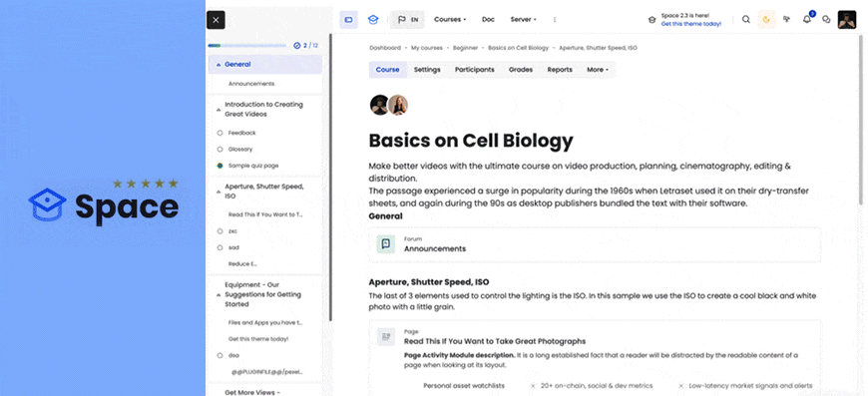868x396 pixels.
Task: Collapse 'Aperture, Shutter Speed, ISO' index section
Action: [x=218, y=192]
